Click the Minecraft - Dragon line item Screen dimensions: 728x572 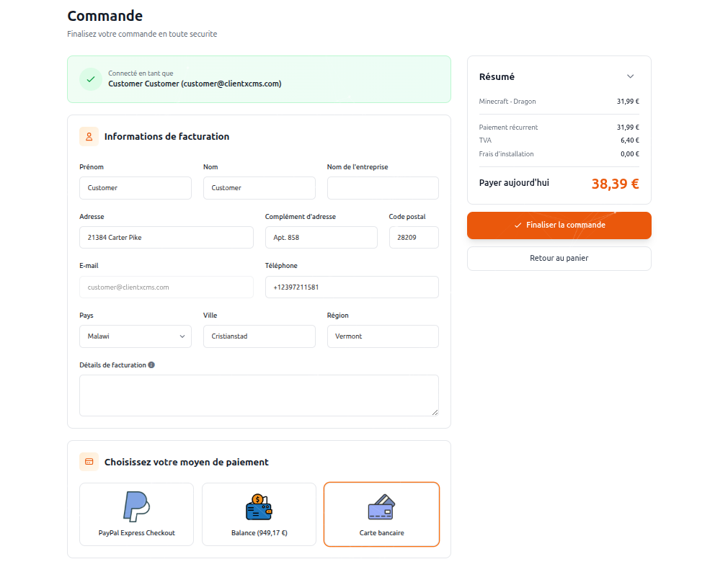(x=507, y=102)
